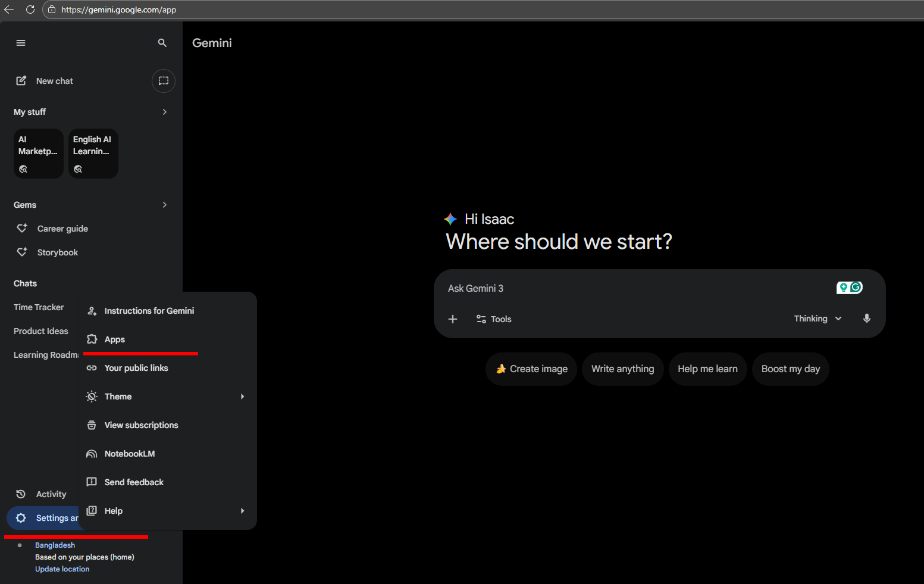Screen dimensions: 924x584
Task: Select View subscriptions menu item
Action: pos(168,425)
